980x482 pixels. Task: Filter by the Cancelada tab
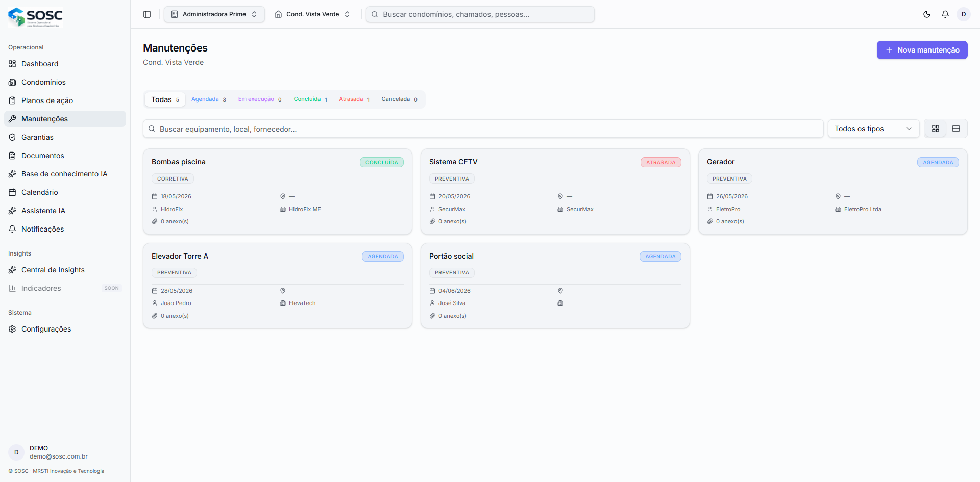[400, 99]
